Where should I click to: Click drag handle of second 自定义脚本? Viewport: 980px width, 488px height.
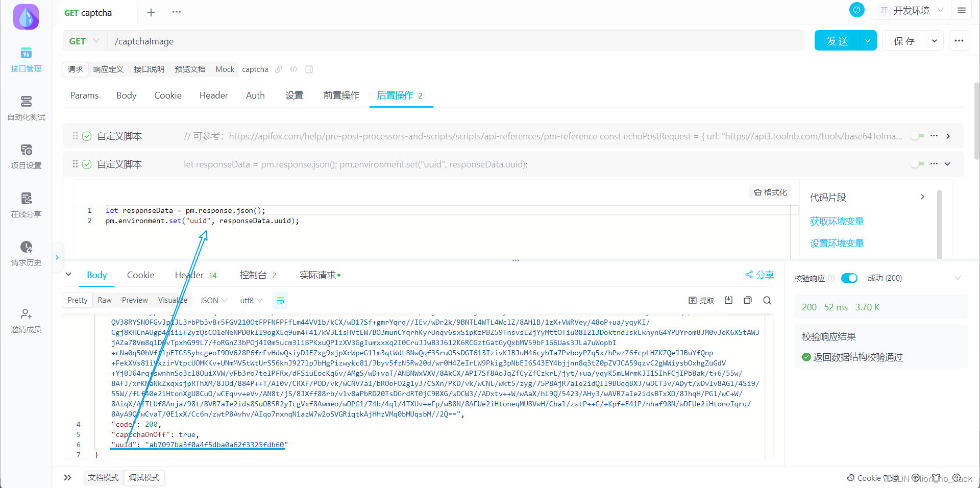pos(75,164)
